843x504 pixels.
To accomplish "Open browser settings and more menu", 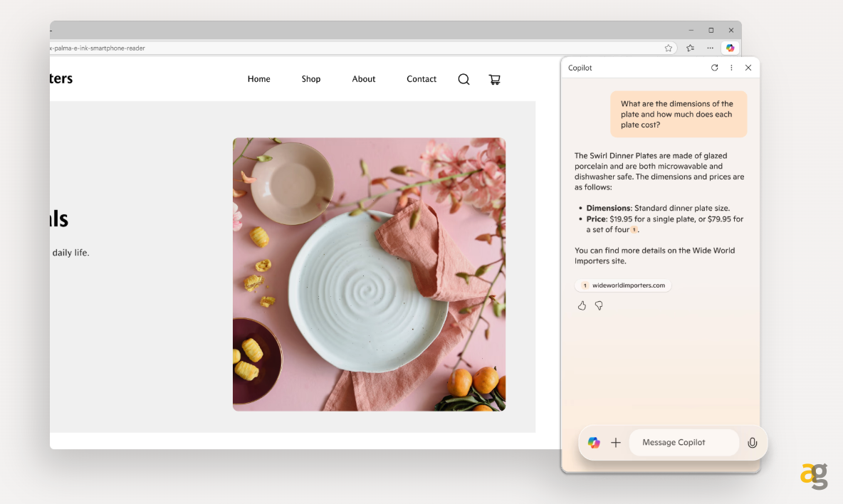I will [710, 48].
